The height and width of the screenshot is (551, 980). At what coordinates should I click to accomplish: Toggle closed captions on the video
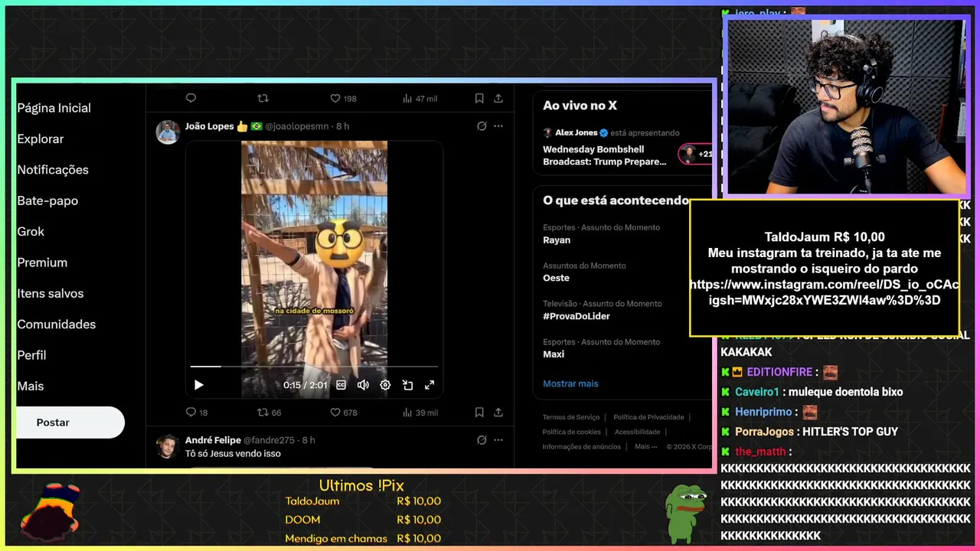click(341, 385)
